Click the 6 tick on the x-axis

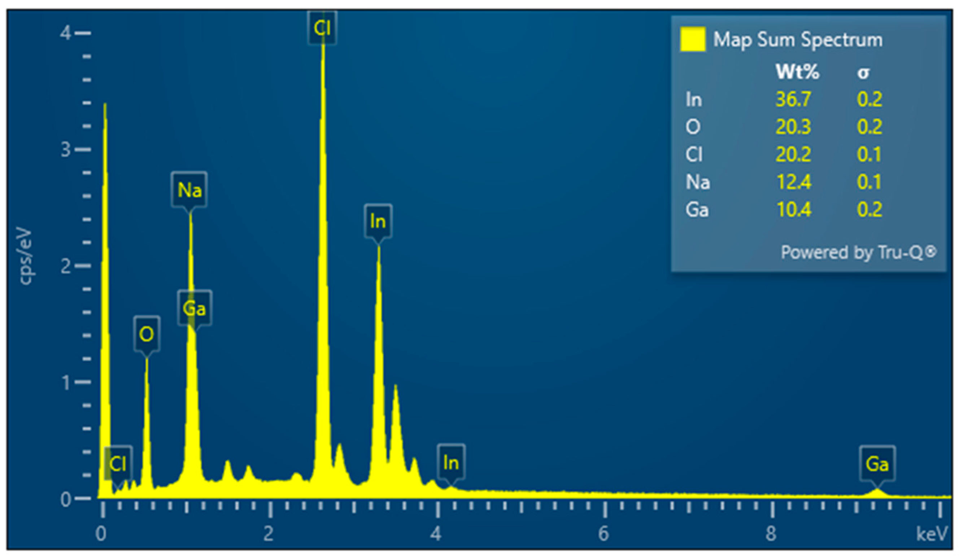point(603,534)
